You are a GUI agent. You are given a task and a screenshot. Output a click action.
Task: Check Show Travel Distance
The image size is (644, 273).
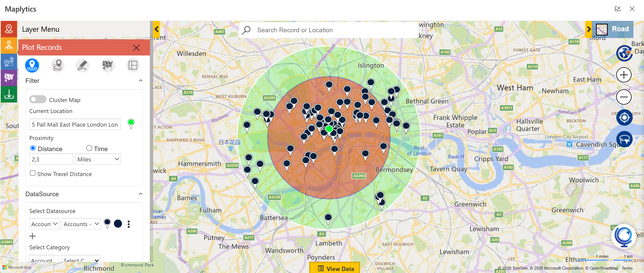32,173
